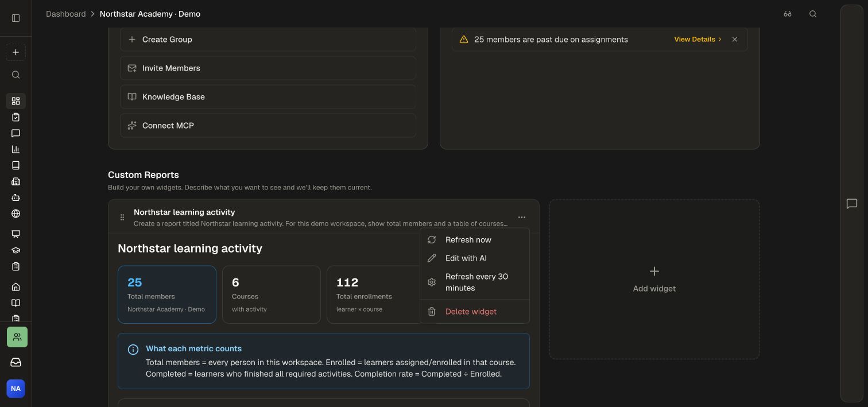The height and width of the screenshot is (407, 868).
Task: Open the green members icon in sidebar
Action: [17, 337]
